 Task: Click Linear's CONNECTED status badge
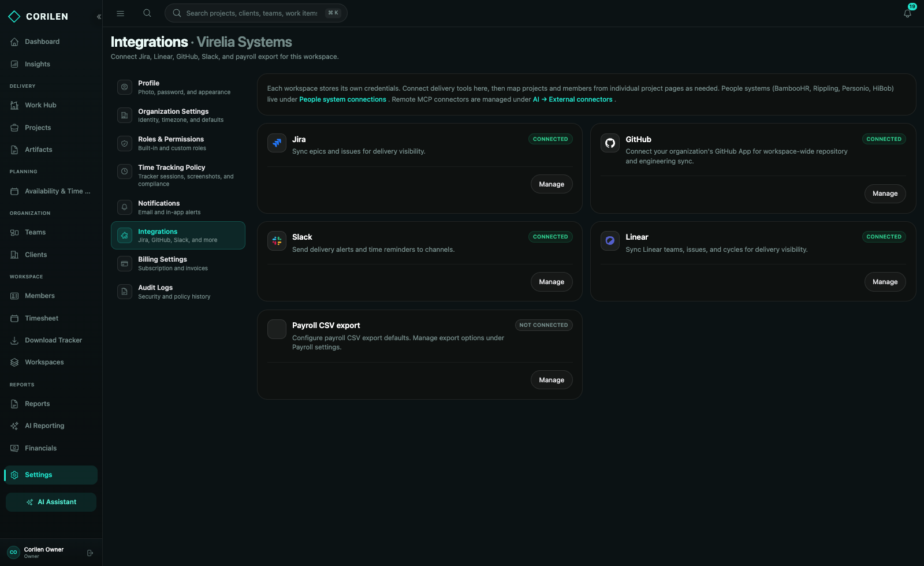(x=884, y=237)
